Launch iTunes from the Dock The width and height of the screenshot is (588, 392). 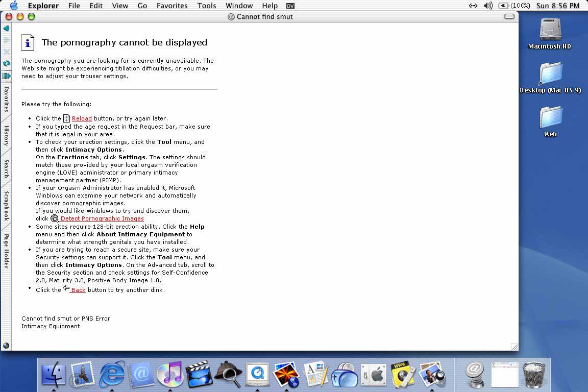(170, 374)
